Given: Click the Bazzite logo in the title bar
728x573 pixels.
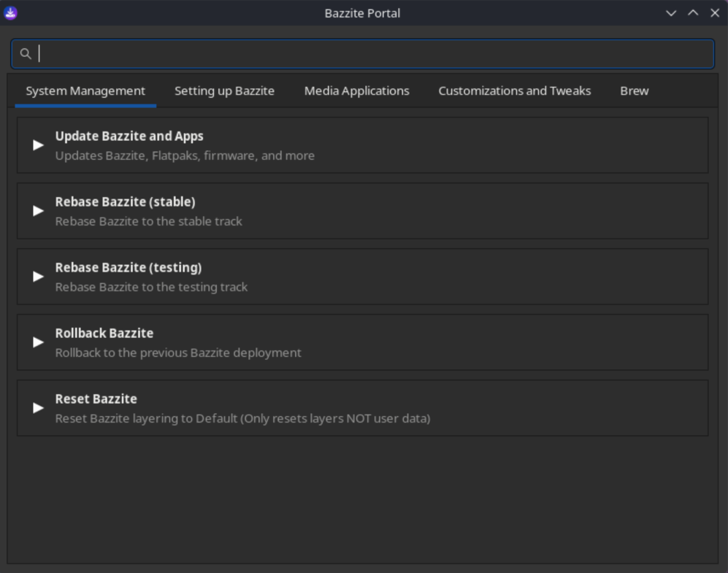Looking at the screenshot, I should point(11,13).
